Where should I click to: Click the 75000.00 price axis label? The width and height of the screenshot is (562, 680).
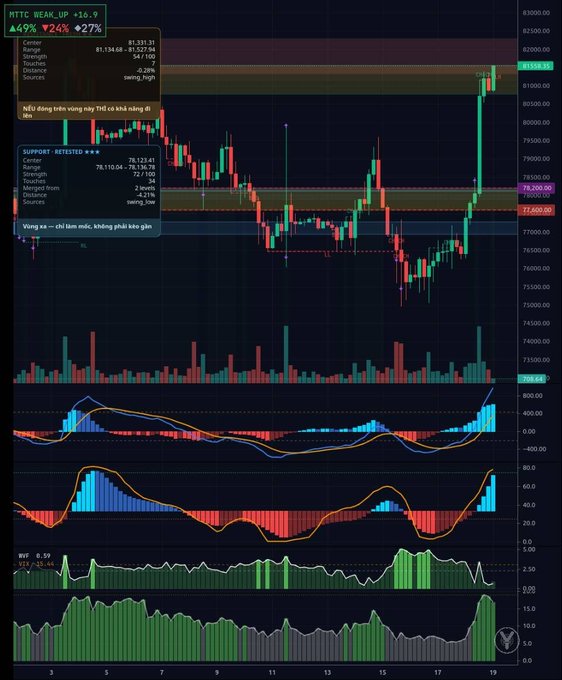(x=536, y=305)
